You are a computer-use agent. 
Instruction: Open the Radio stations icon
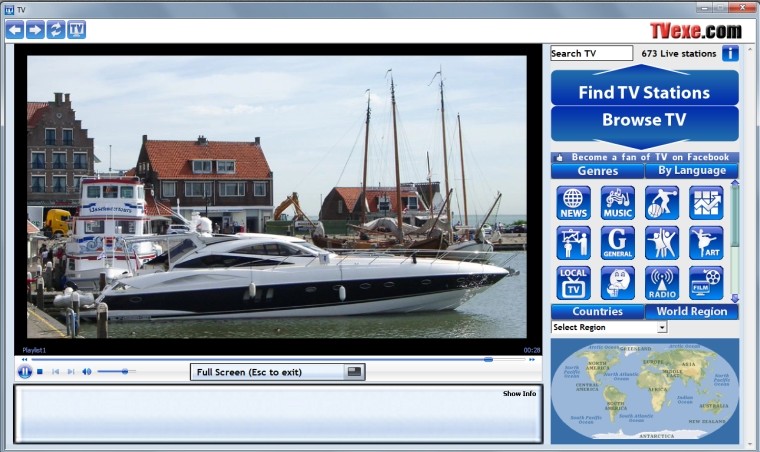[661, 282]
